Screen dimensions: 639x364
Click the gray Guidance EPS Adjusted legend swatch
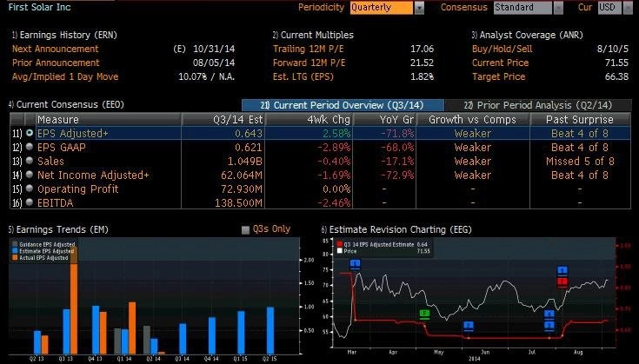(x=15, y=245)
